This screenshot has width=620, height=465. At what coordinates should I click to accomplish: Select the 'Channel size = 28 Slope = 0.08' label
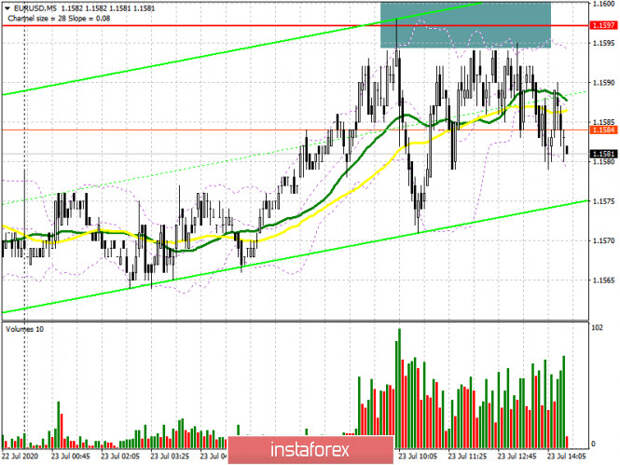pyautogui.click(x=59, y=18)
